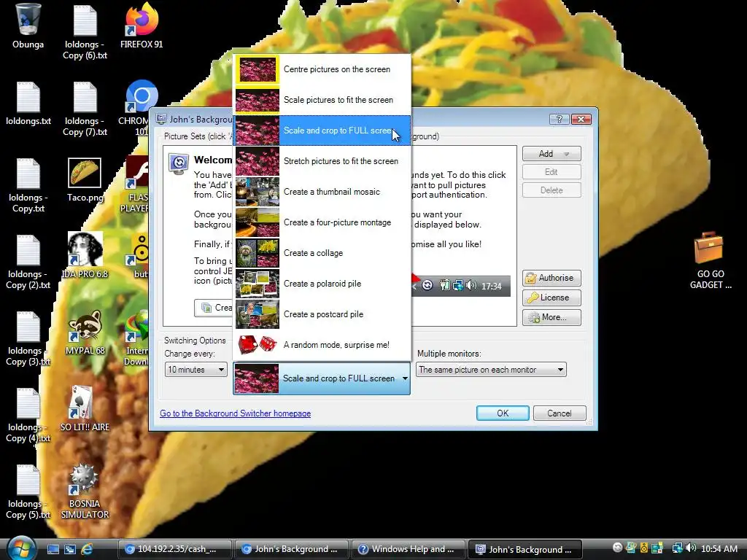Select the GO GO GADGET briefcase icon
This screenshot has width=747, height=560.
[711, 261]
